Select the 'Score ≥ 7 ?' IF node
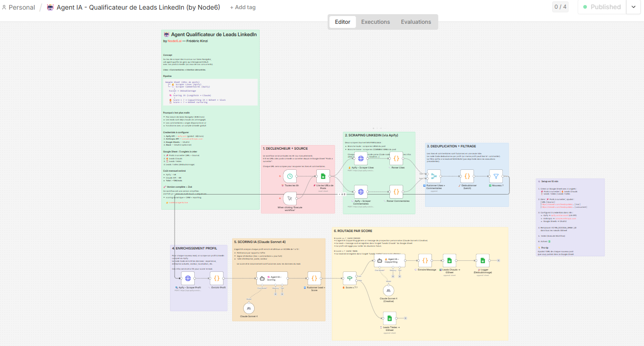The width and height of the screenshot is (644, 346). pyautogui.click(x=350, y=278)
